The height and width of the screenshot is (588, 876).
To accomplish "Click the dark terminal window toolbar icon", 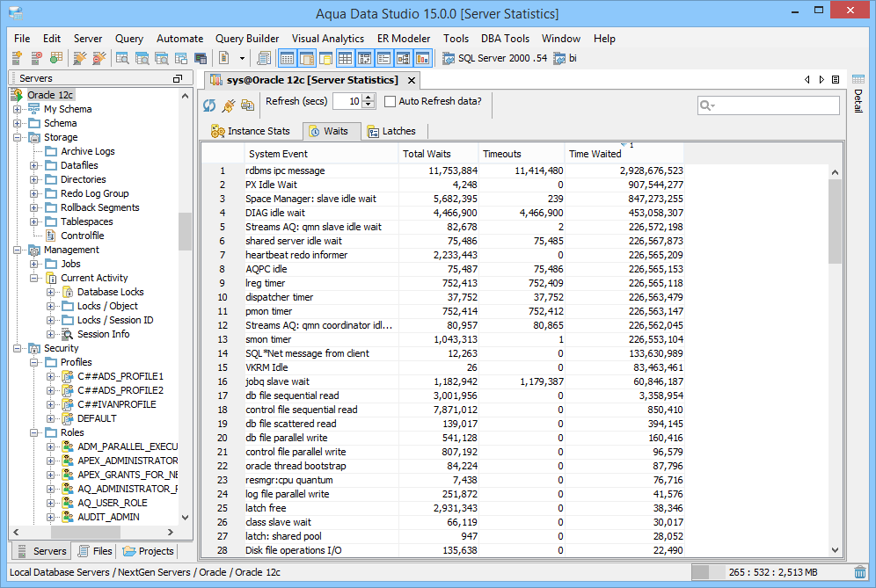I will pos(201,58).
